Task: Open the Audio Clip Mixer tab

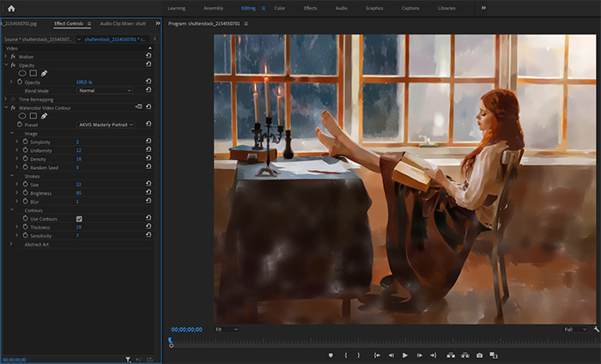Action: (123, 24)
